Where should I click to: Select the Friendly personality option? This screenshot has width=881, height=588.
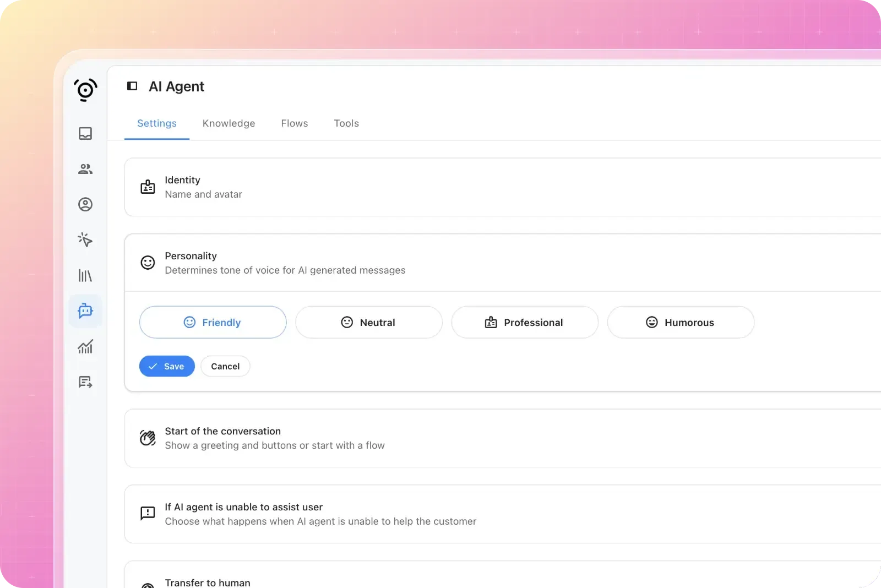pos(213,322)
